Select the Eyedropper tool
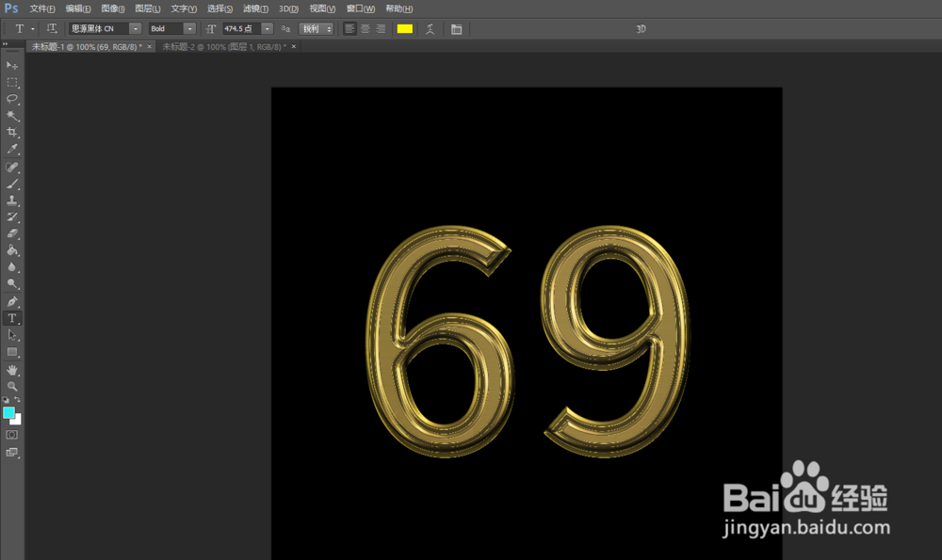This screenshot has height=560, width=942. 12,149
